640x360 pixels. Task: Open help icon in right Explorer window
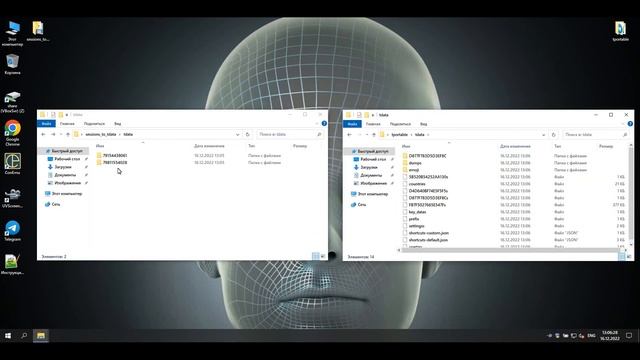click(x=630, y=124)
